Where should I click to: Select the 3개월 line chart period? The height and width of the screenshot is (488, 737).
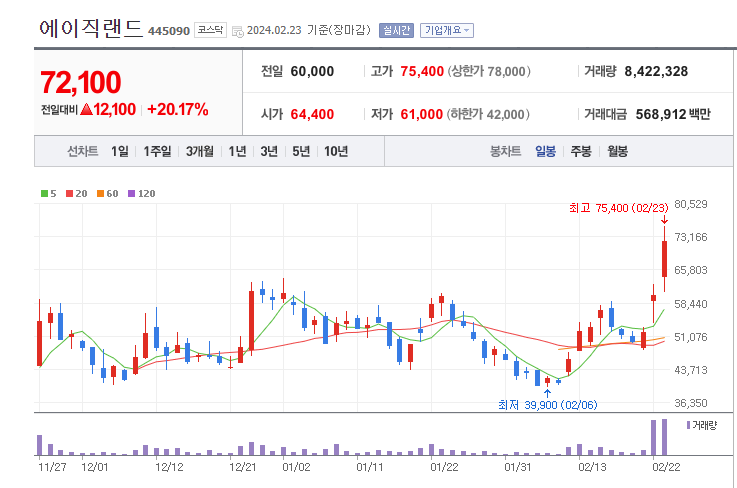[x=199, y=151]
